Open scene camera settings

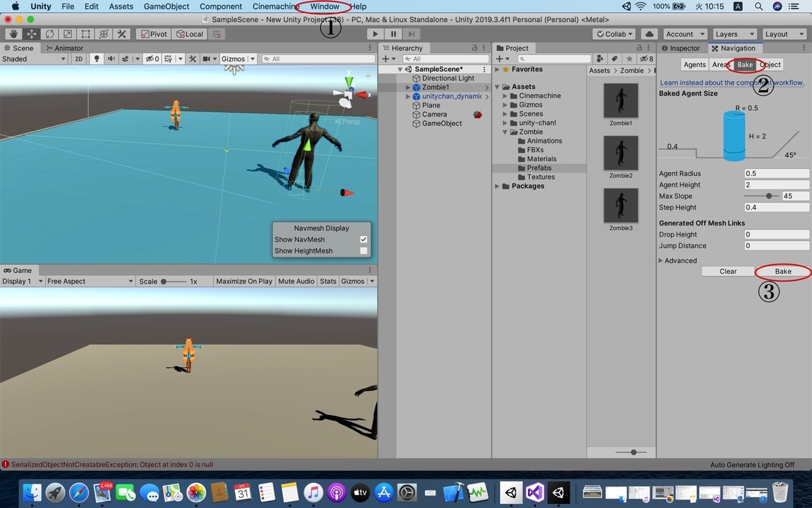point(209,59)
